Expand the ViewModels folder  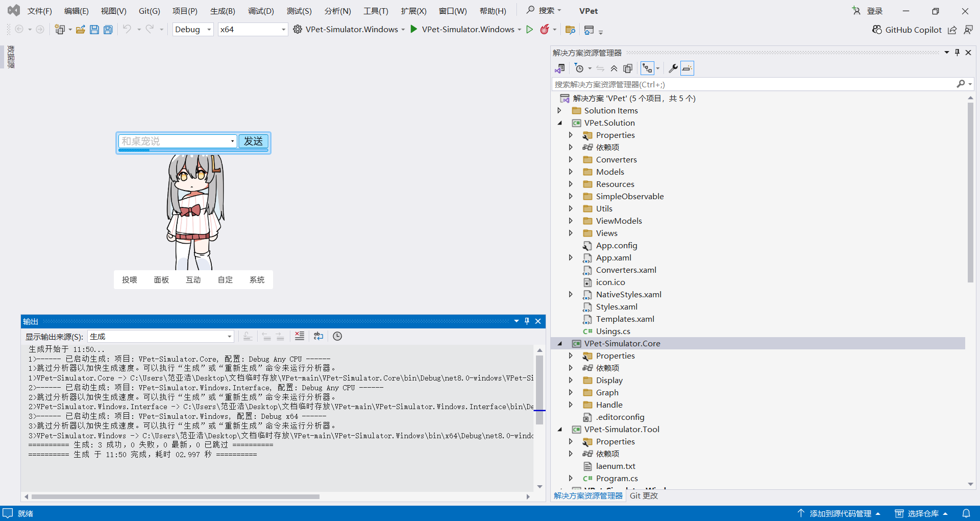(571, 221)
